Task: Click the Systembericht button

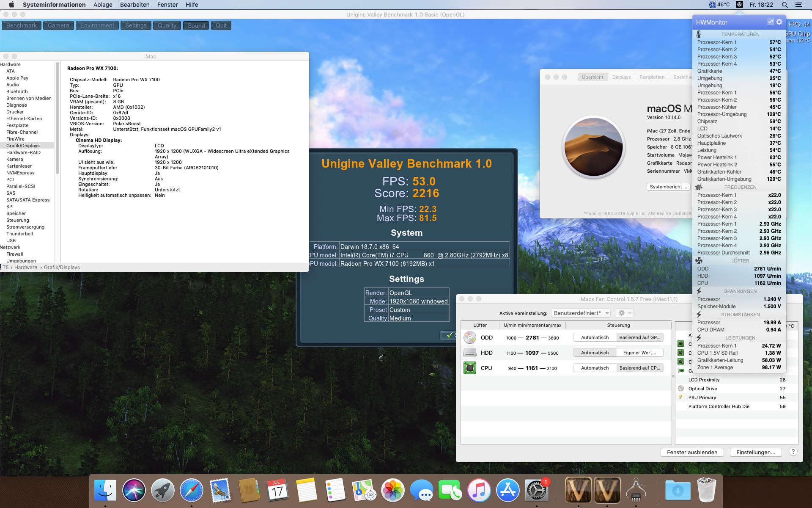Action: (668, 187)
